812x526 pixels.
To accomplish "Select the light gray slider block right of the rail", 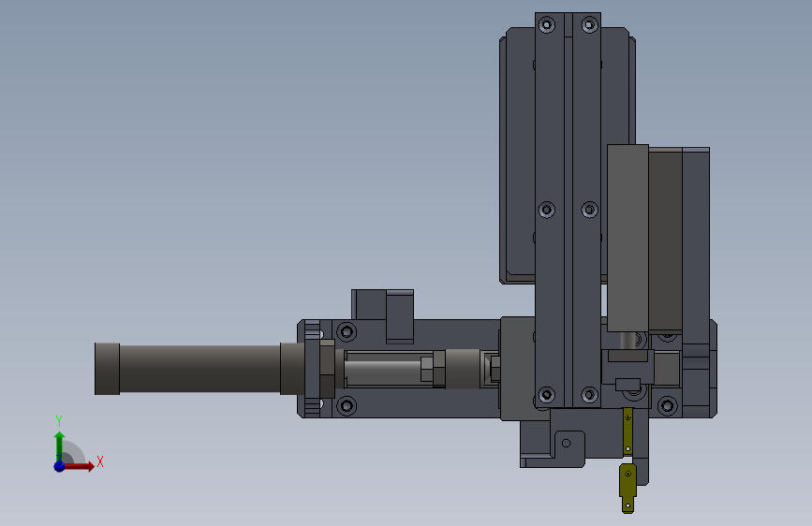I will click(x=627, y=238).
